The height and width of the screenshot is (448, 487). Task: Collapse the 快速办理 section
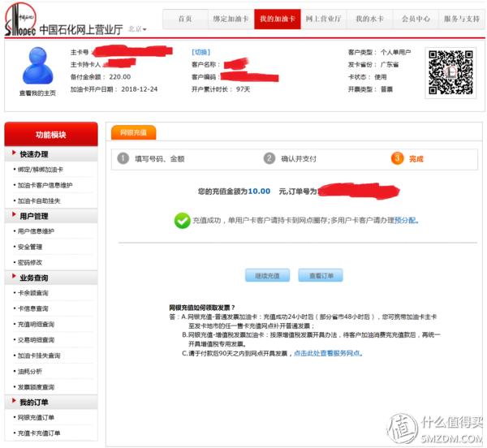pyautogui.click(x=51, y=154)
